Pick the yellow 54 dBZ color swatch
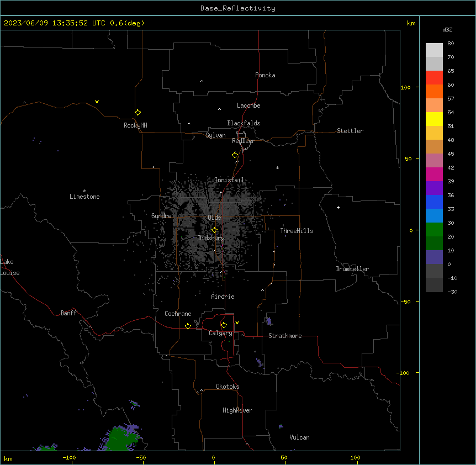 (434, 119)
